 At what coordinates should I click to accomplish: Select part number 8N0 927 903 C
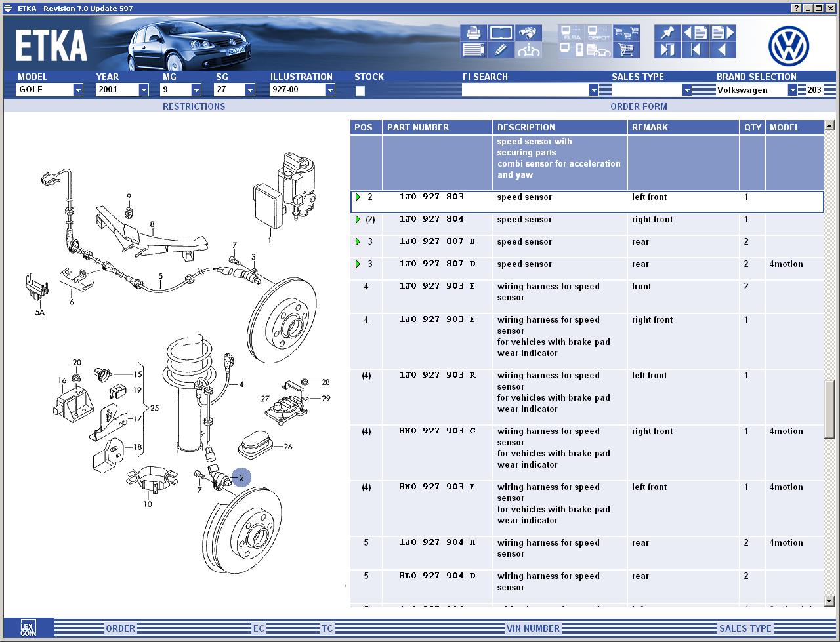[437, 431]
